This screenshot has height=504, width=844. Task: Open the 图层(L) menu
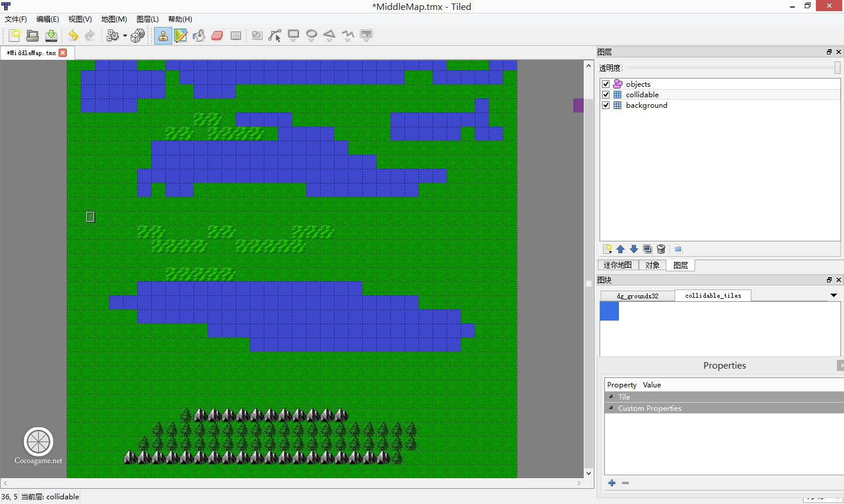coord(147,19)
